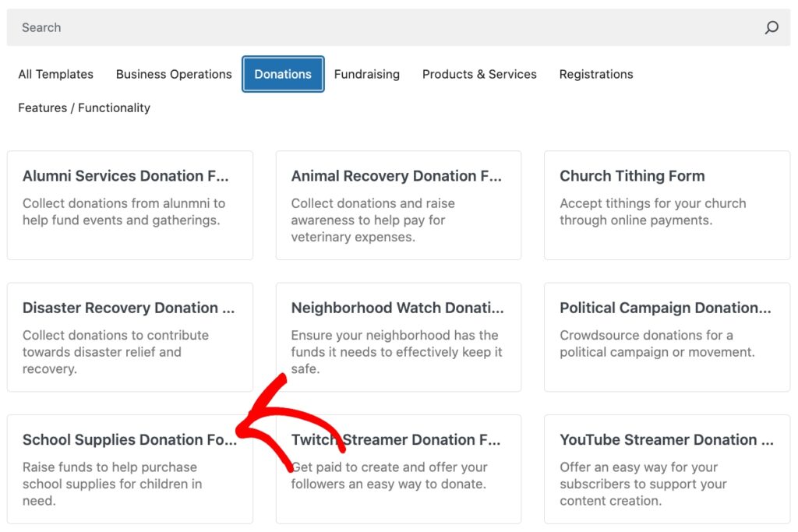The height and width of the screenshot is (532, 798).
Task: Open the Business Operations category
Action: point(174,74)
